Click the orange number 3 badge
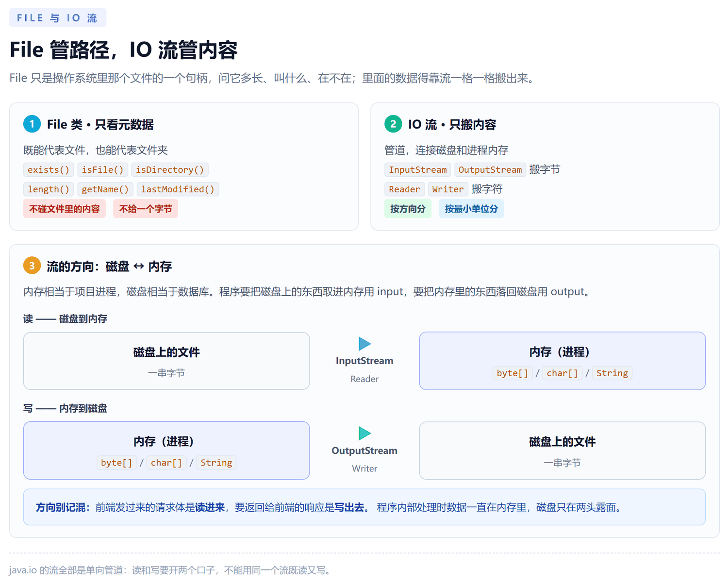Viewport: 728px width, 584px height. pyautogui.click(x=32, y=266)
